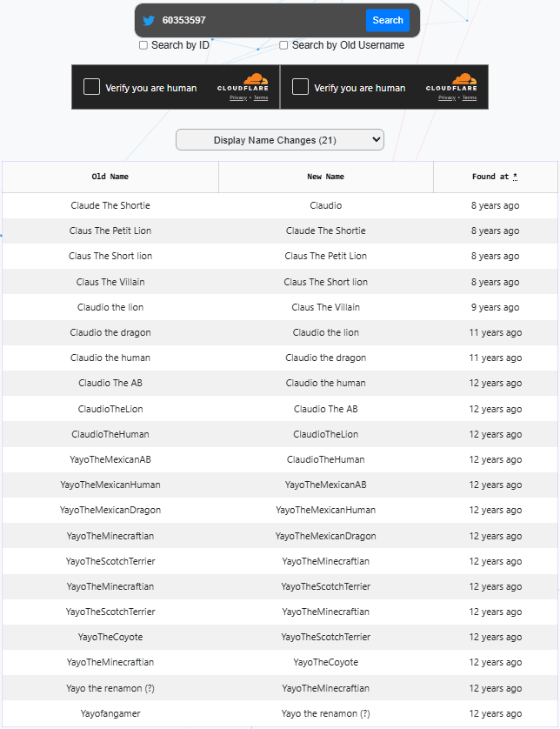Select new name cell 'Claudio'
Image resolution: width=560 pixels, height=729 pixels.
pyautogui.click(x=326, y=205)
